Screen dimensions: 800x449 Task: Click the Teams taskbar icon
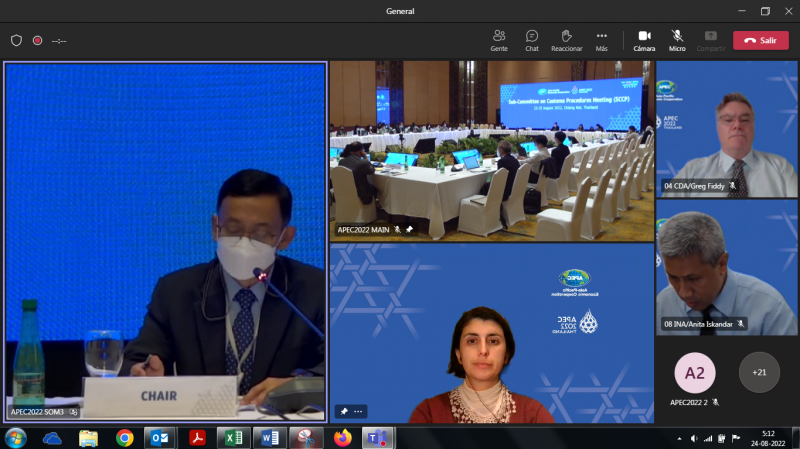pyautogui.click(x=377, y=438)
